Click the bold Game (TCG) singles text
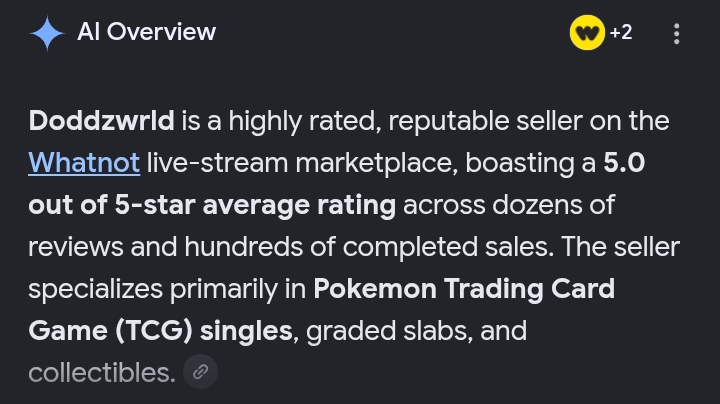 (160, 331)
